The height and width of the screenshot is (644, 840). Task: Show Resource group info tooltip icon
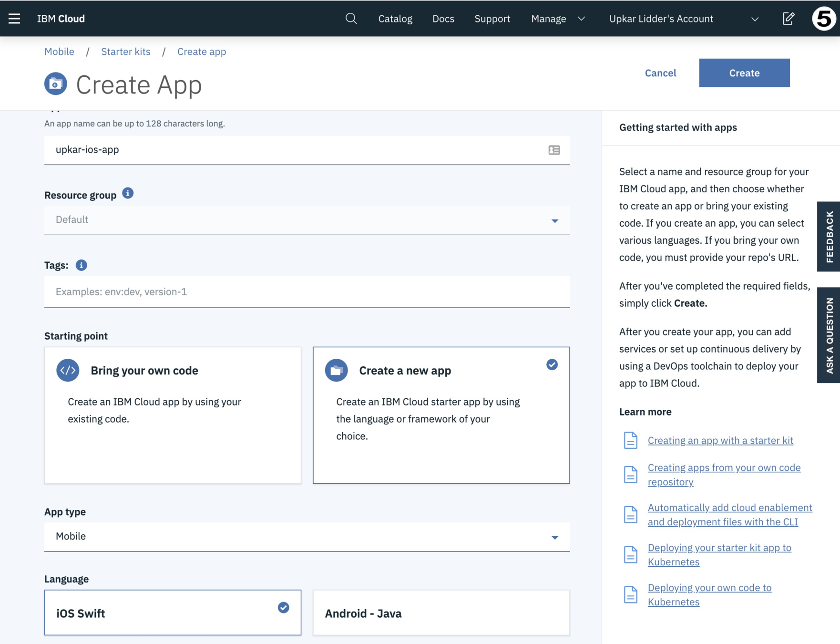click(x=128, y=193)
